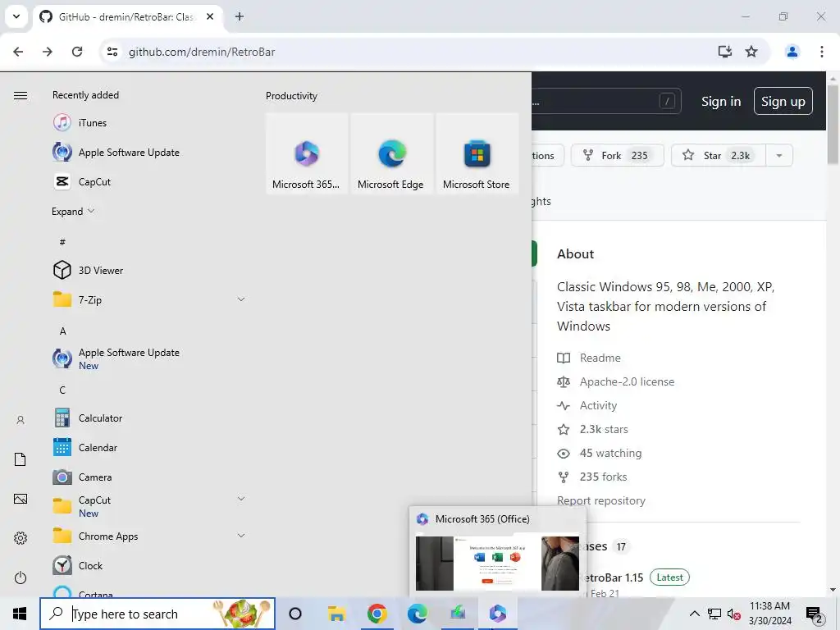This screenshot has width=840, height=630.
Task: Open a new Chrome tab
Action: (x=240, y=16)
